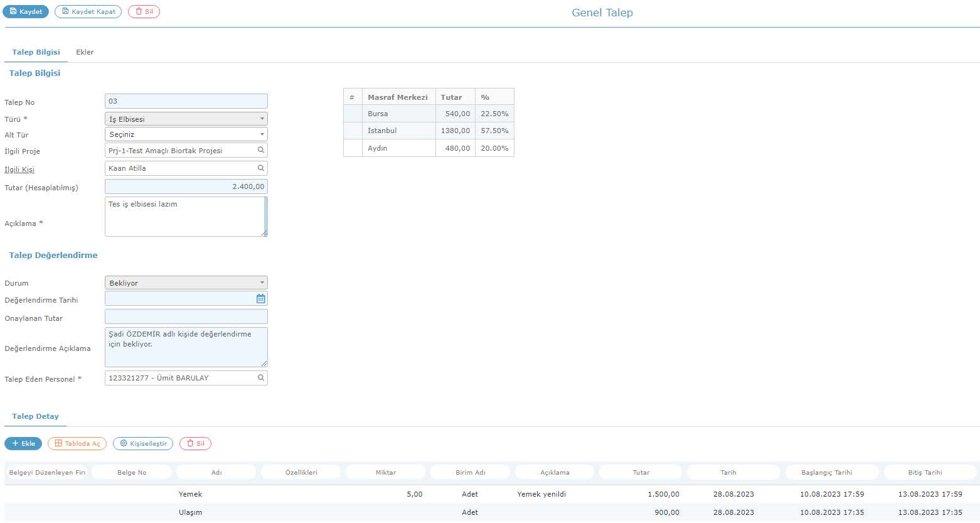The width and height of the screenshot is (980, 523).
Task: Click the search icon in İlgili Proje field
Action: point(261,151)
